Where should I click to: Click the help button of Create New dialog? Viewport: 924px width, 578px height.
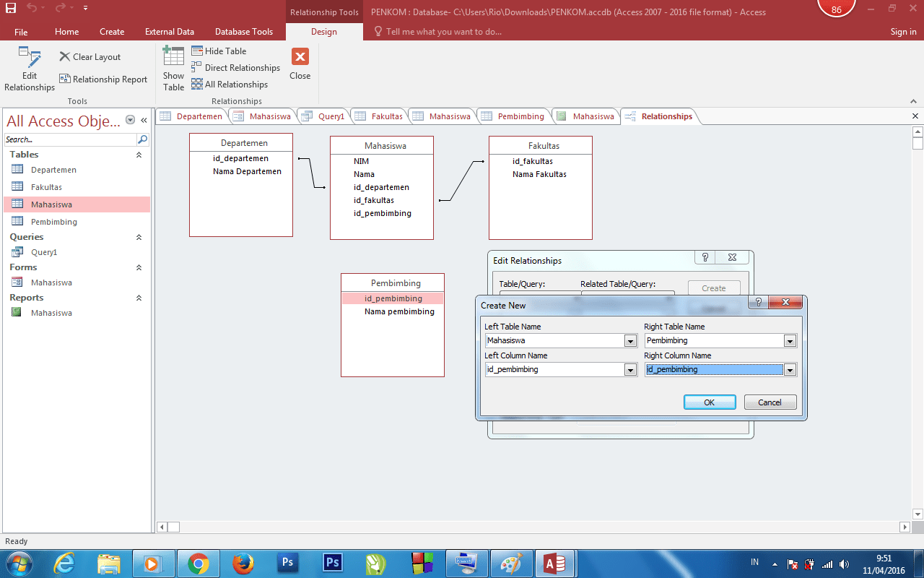(757, 302)
